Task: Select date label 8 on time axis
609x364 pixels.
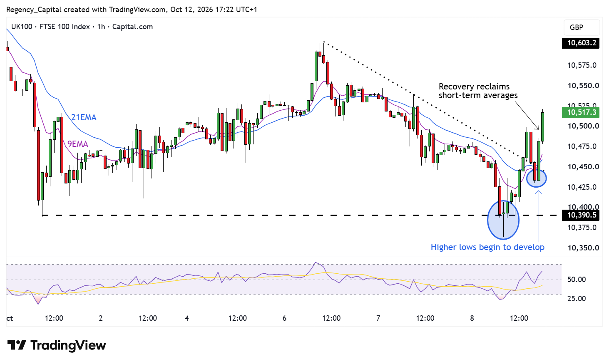Action: coord(472,318)
